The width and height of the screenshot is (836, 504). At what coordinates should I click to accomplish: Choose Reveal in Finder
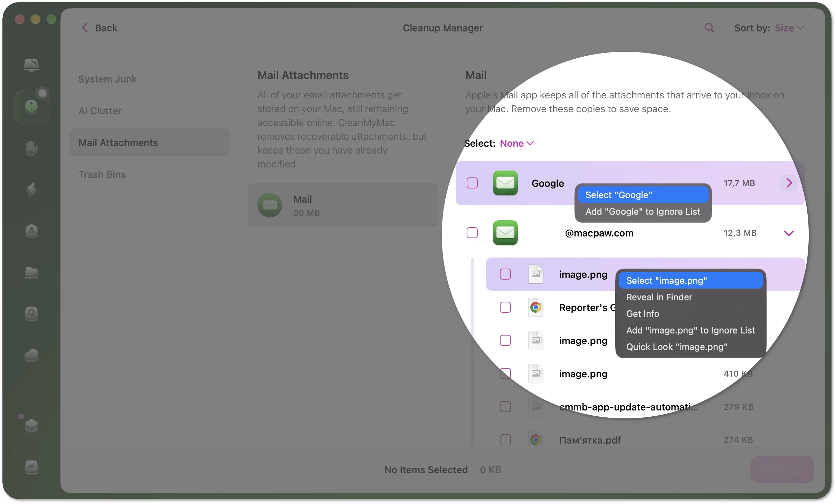[x=691, y=297]
